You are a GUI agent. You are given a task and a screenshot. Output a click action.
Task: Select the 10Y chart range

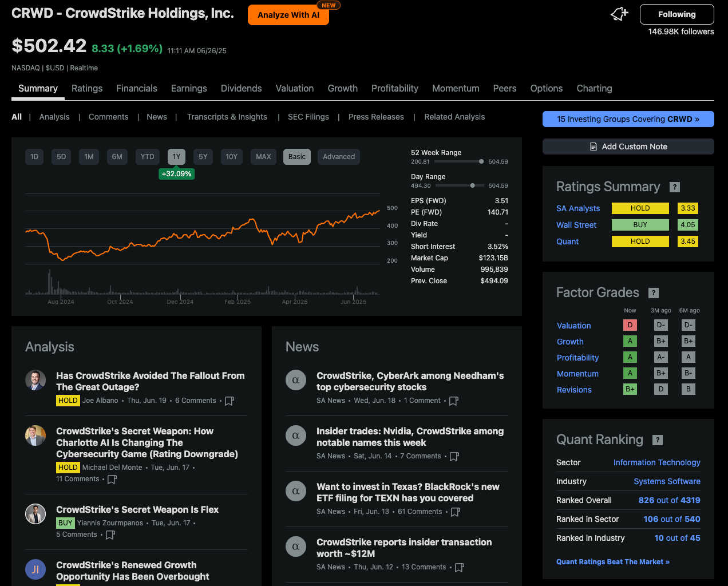pyautogui.click(x=232, y=157)
